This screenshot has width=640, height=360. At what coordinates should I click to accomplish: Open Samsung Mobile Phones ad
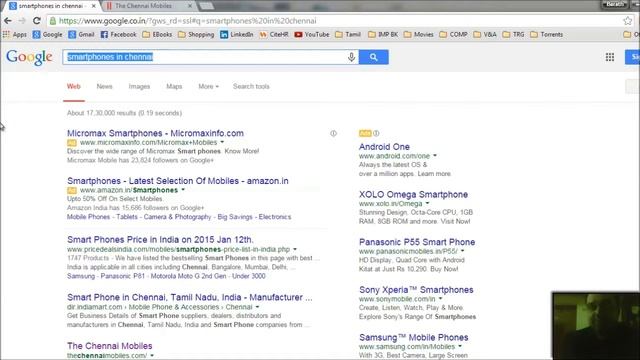coord(413,338)
